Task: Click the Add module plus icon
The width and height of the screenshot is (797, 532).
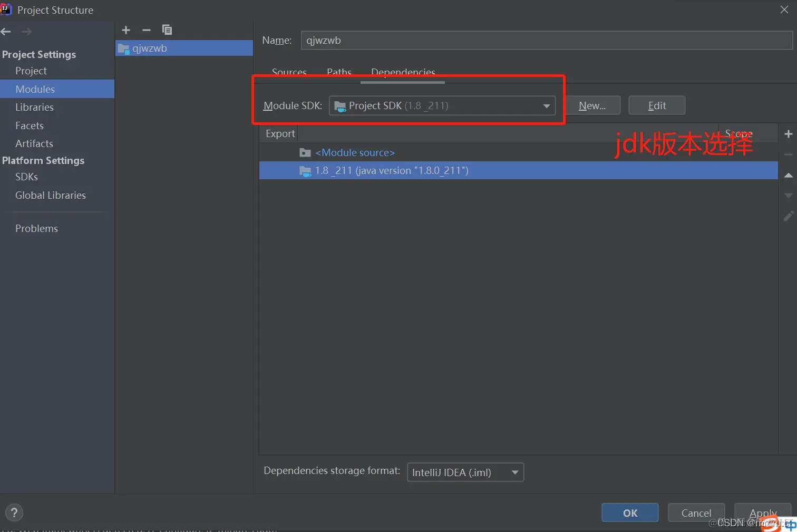Action: pyautogui.click(x=126, y=30)
